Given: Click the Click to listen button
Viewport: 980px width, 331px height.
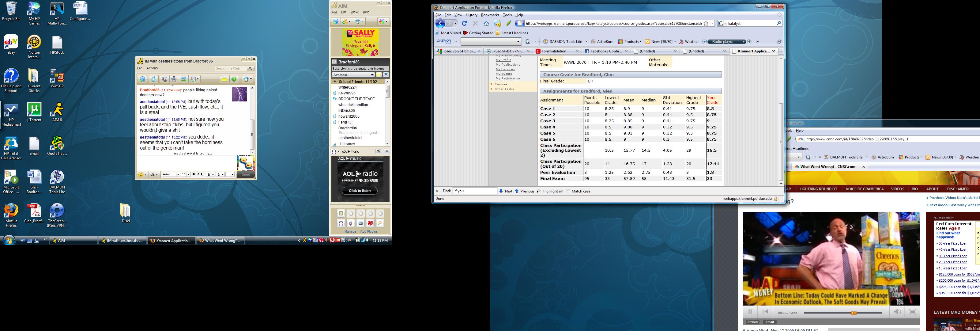Looking at the screenshot, I should tap(360, 191).
